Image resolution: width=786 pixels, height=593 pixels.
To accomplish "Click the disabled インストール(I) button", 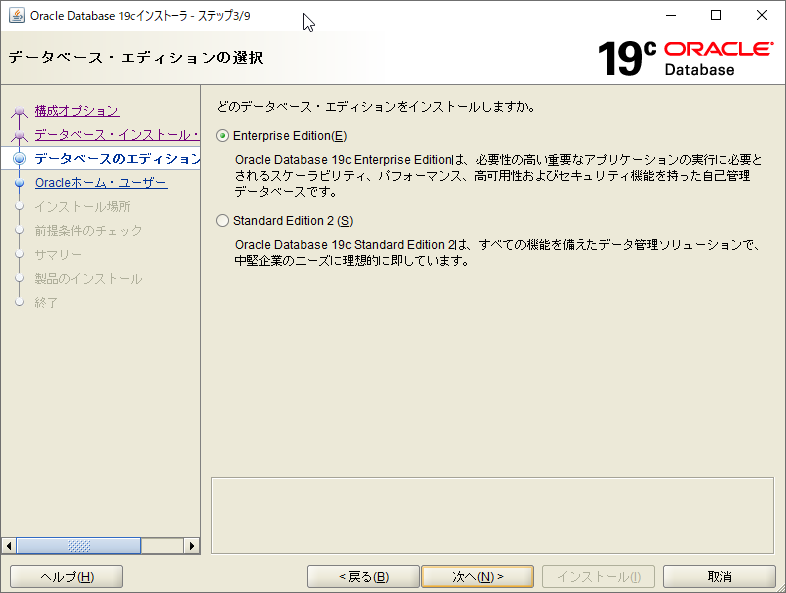I will (x=599, y=577).
